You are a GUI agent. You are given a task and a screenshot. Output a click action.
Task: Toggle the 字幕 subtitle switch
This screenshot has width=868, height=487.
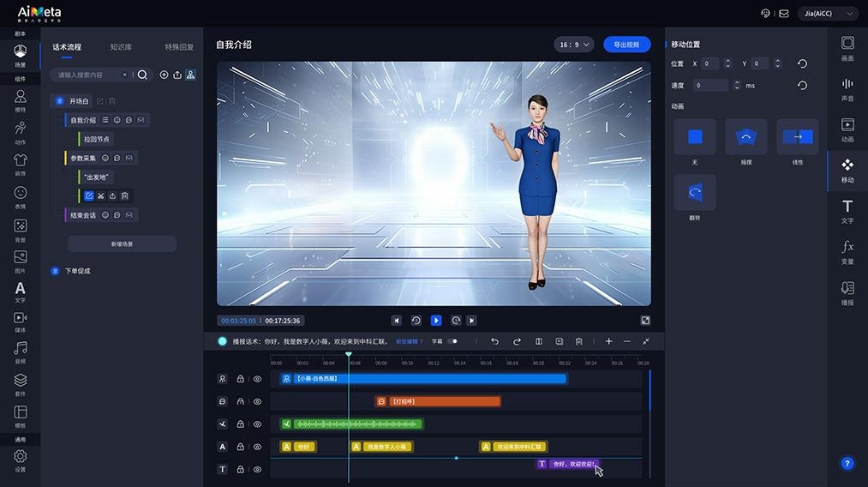click(x=452, y=341)
